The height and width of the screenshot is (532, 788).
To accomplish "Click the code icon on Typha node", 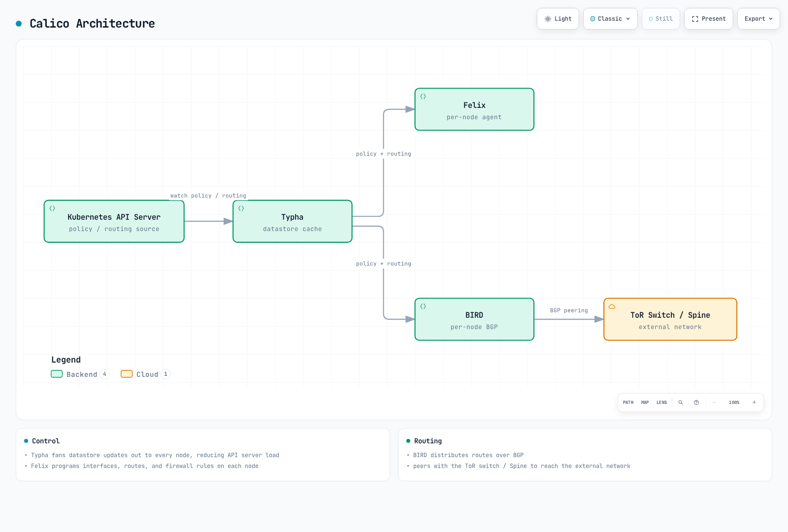I will (241, 208).
